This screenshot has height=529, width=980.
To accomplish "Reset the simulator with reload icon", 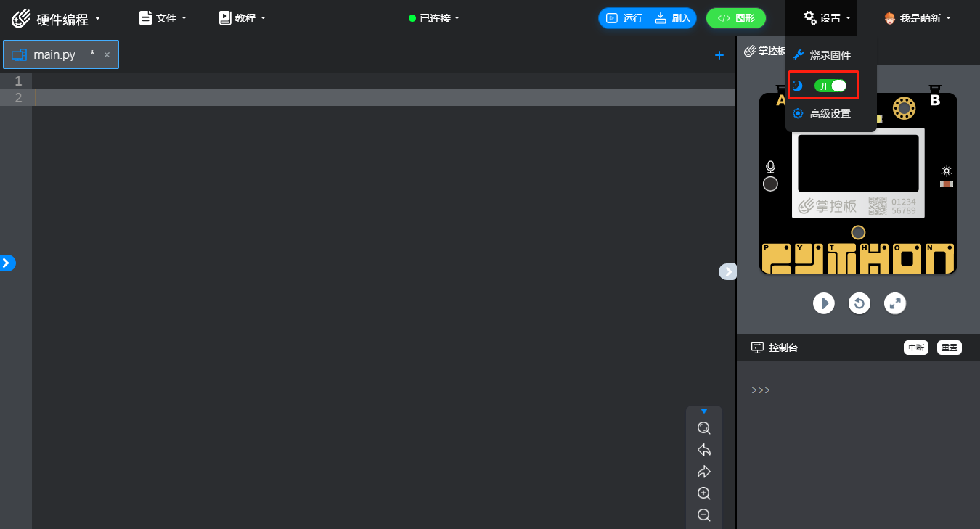I will pyautogui.click(x=859, y=303).
